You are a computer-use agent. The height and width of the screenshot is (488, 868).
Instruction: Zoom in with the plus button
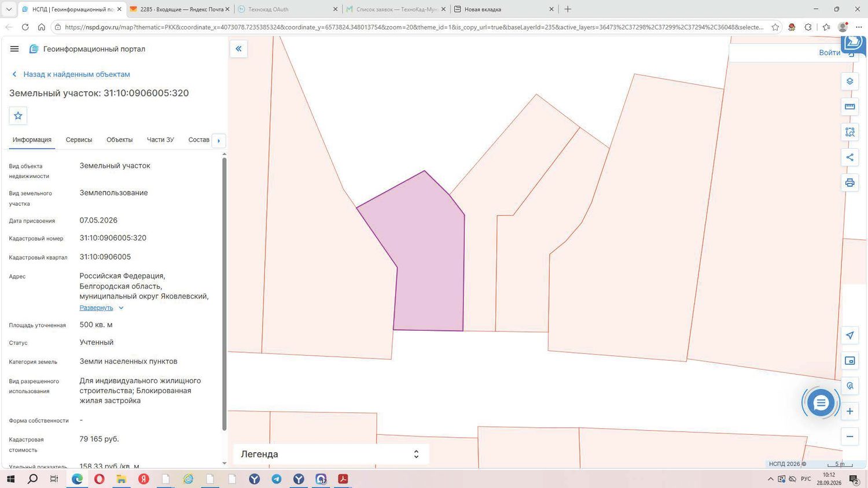click(x=849, y=411)
